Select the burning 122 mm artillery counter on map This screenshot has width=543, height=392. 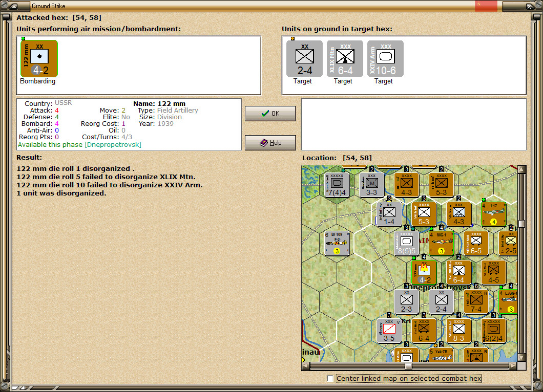click(x=424, y=273)
